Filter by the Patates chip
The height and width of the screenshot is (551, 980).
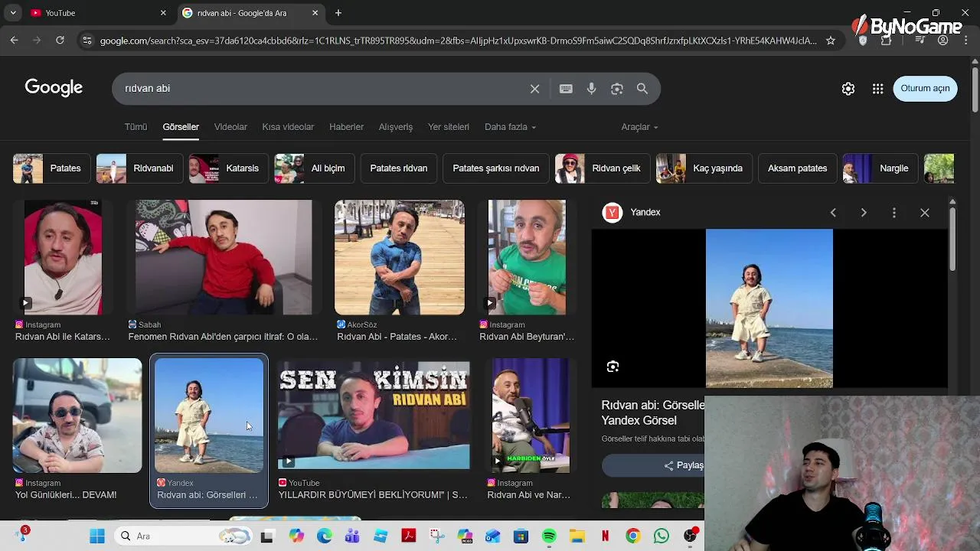point(51,168)
